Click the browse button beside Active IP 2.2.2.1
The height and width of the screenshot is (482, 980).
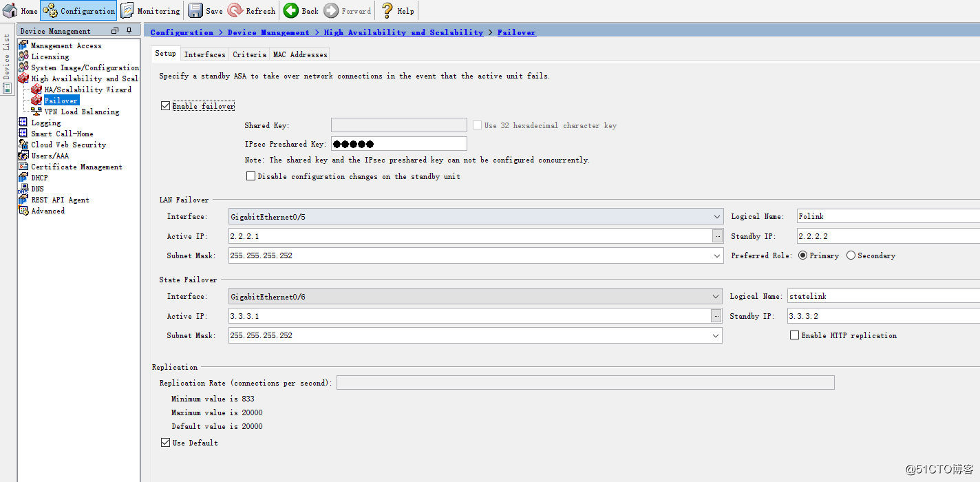pyautogui.click(x=717, y=236)
